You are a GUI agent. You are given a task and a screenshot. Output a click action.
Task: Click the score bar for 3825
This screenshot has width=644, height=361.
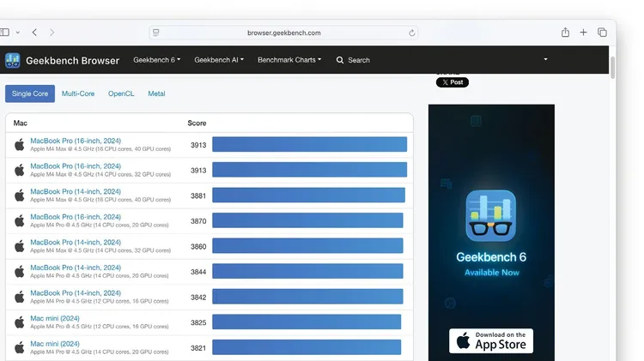[x=307, y=322]
